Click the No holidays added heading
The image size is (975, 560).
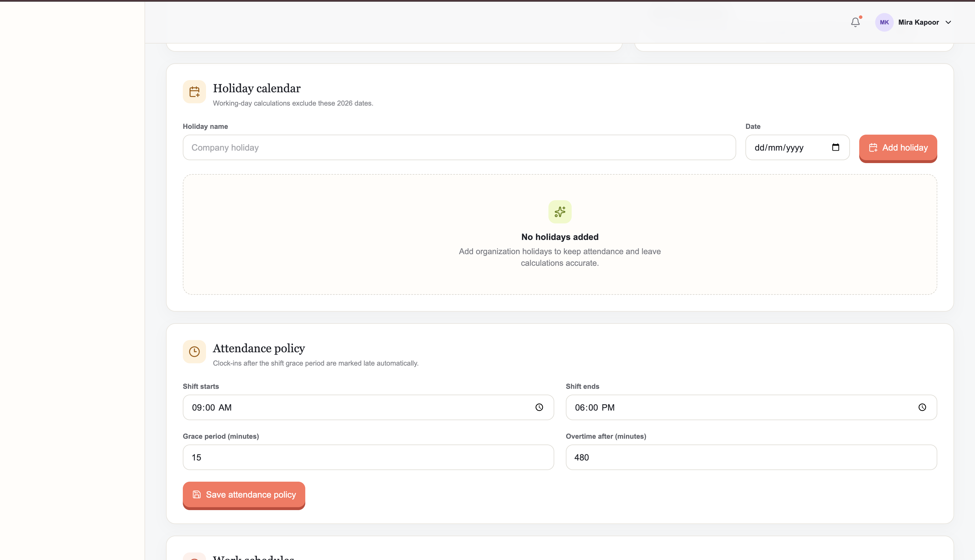tap(560, 237)
